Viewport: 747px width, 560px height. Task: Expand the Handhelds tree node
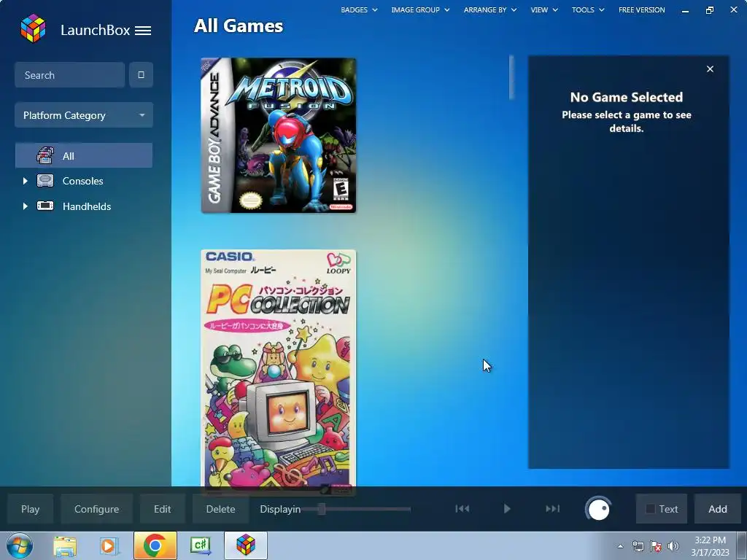tap(26, 206)
